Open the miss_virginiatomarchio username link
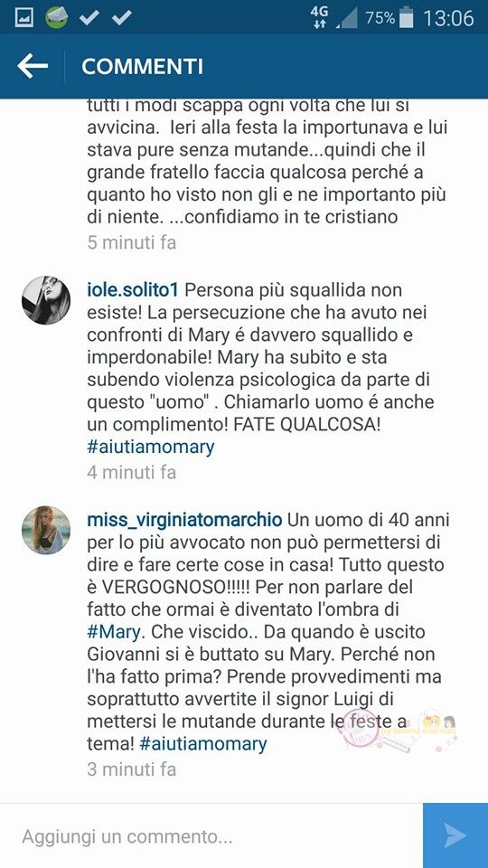 tap(184, 521)
